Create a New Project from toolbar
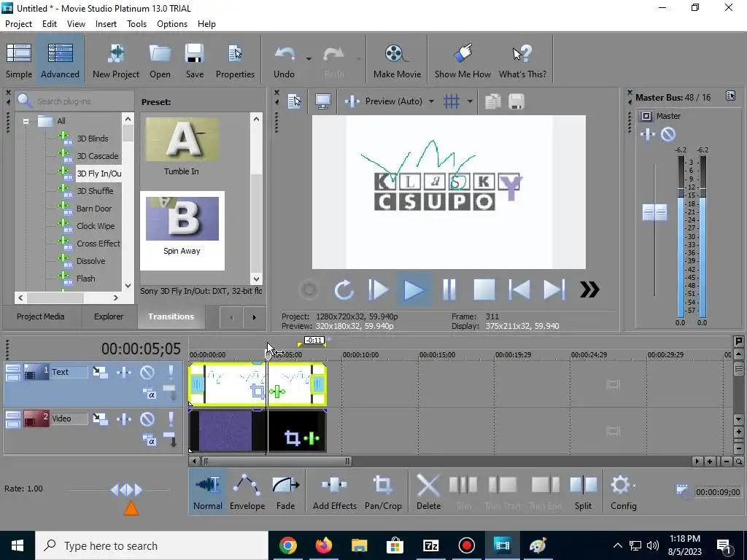The height and width of the screenshot is (560, 747). point(116,61)
